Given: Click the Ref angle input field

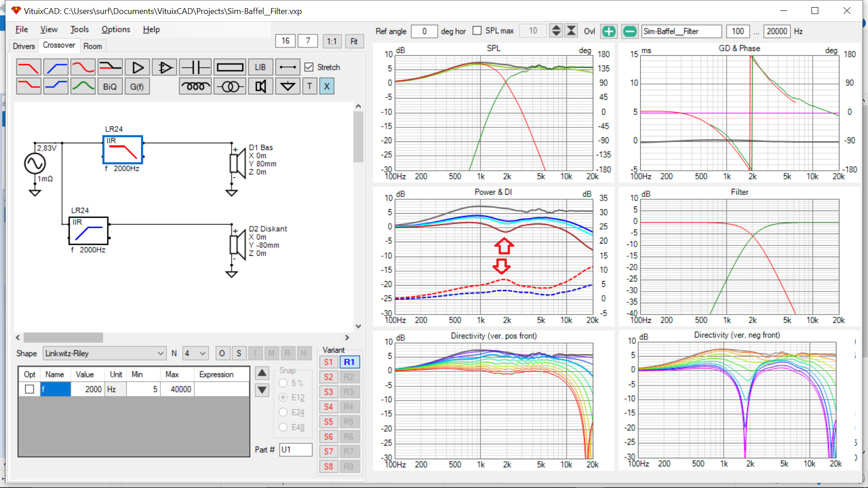Looking at the screenshot, I should 424,31.
